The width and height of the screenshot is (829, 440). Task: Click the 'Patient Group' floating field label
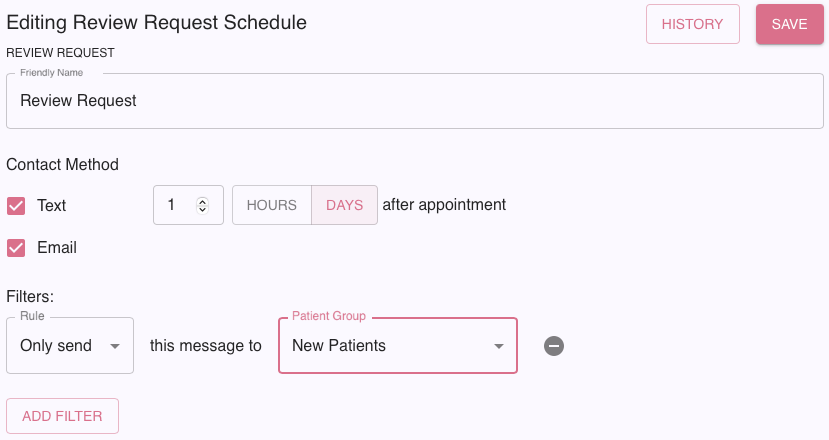pos(329,316)
